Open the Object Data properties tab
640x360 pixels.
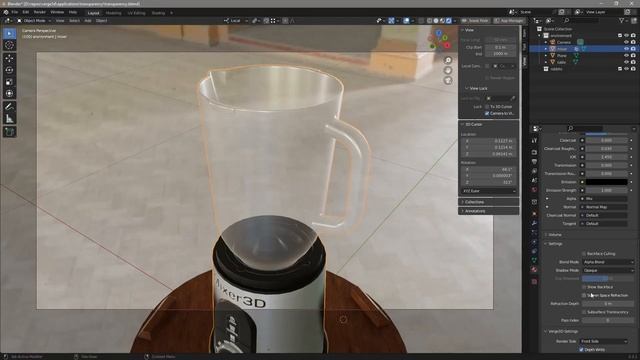[534, 260]
